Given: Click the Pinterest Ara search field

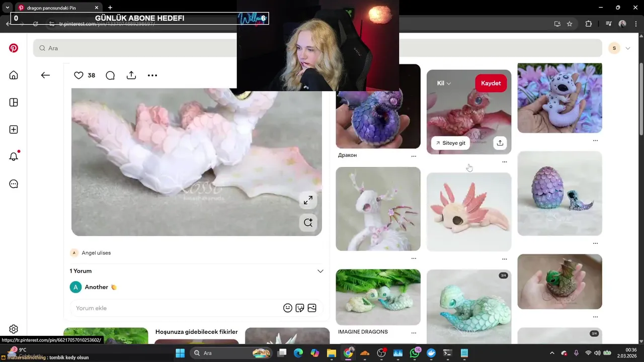Looking at the screenshot, I should coord(317,48).
